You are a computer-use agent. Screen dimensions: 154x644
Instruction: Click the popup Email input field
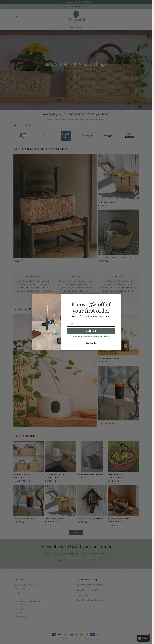(91, 324)
